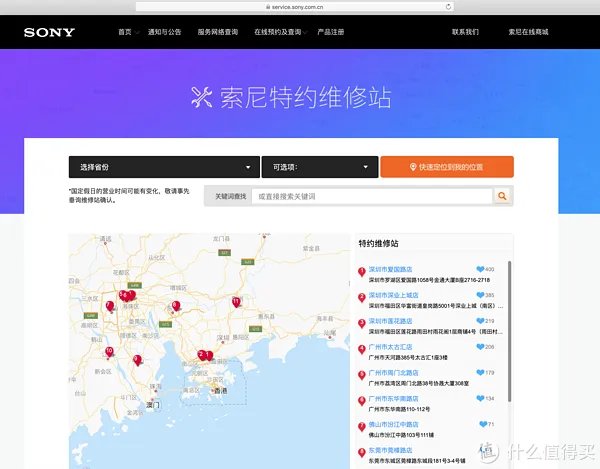
Task: Click the orange magnifier search button
Action: coord(502,196)
